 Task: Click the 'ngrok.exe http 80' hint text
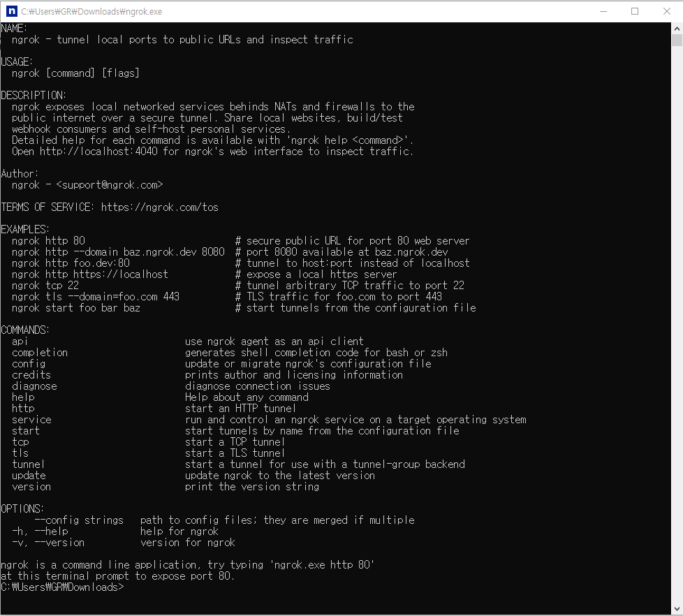322,565
